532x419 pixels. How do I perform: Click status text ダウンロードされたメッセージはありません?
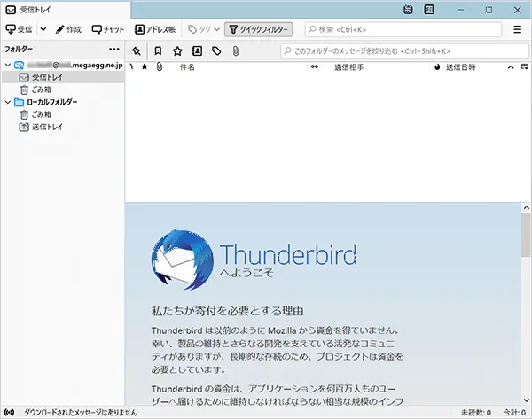coord(81,413)
